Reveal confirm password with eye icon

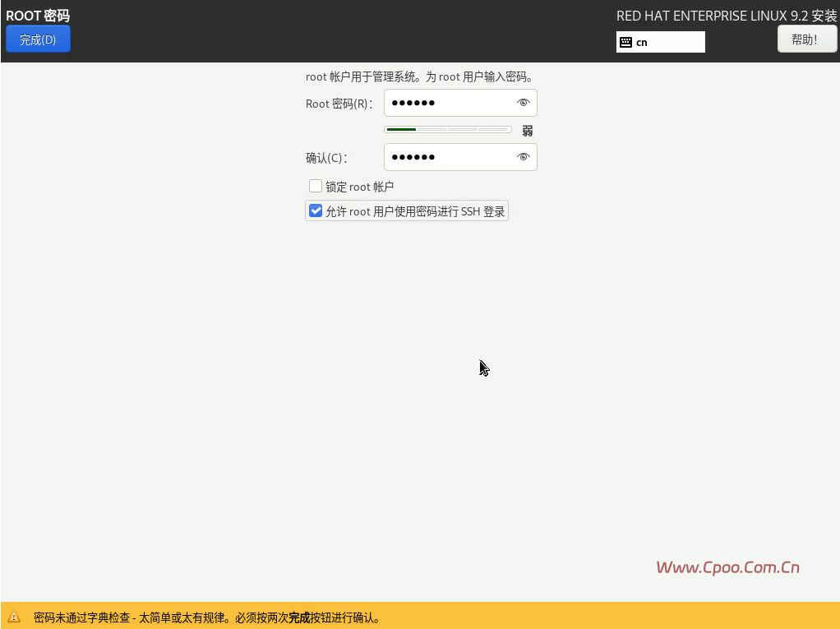point(524,156)
